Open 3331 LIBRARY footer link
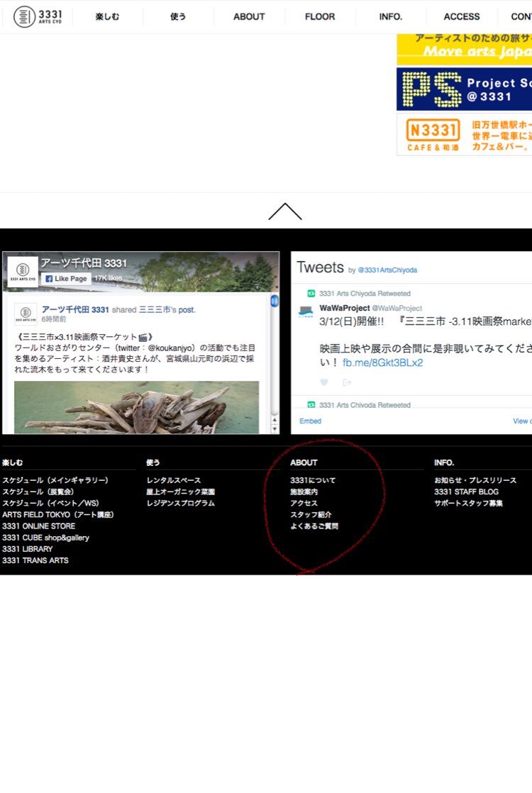This screenshot has height=793, width=532. 27,549
